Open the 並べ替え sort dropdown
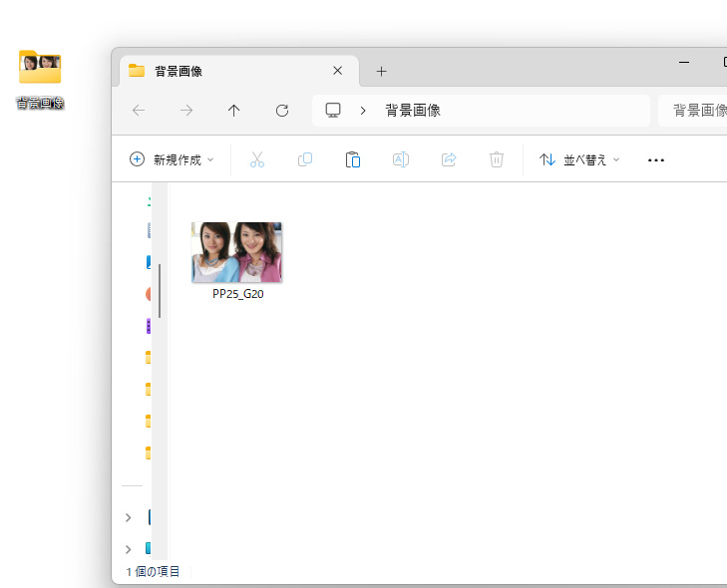The height and width of the screenshot is (588, 727). (x=579, y=159)
